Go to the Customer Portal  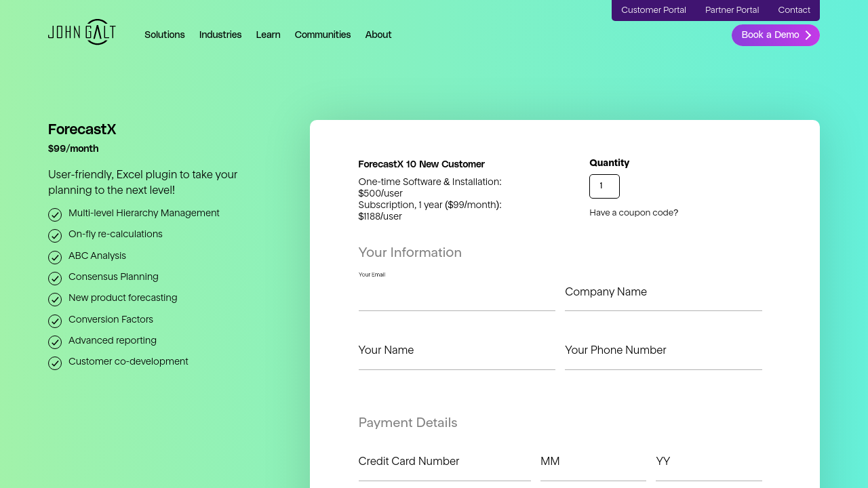654,10
